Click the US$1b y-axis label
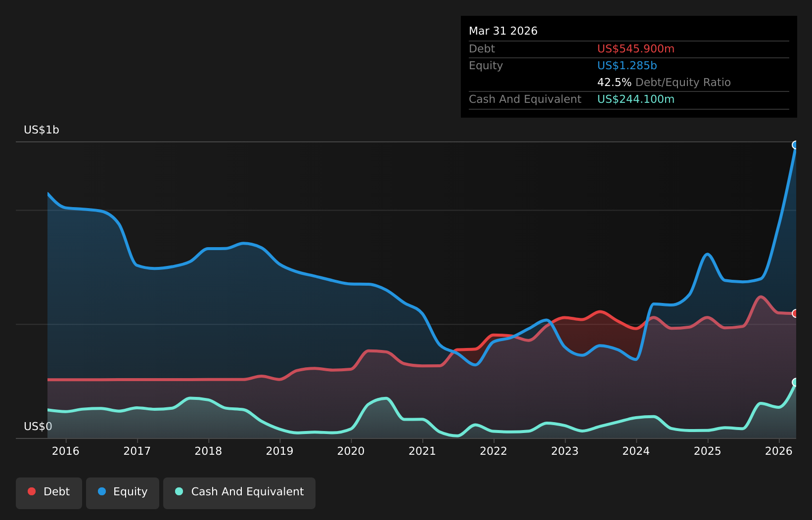 click(x=42, y=130)
